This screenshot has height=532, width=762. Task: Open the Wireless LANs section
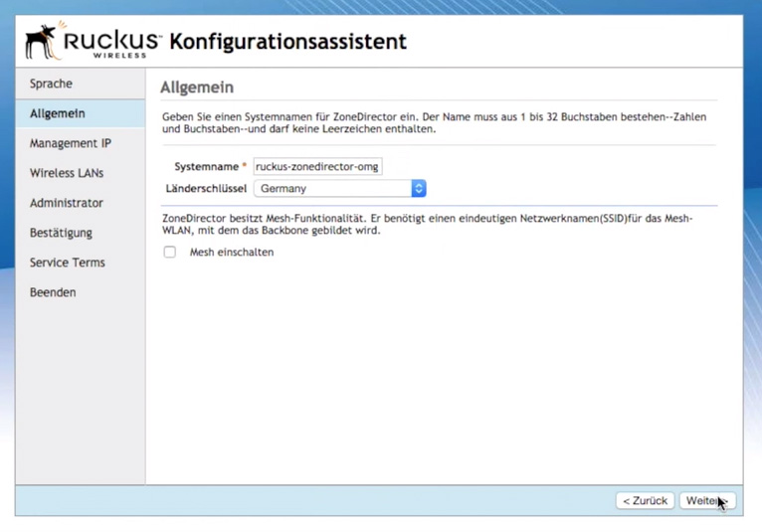[x=67, y=173]
